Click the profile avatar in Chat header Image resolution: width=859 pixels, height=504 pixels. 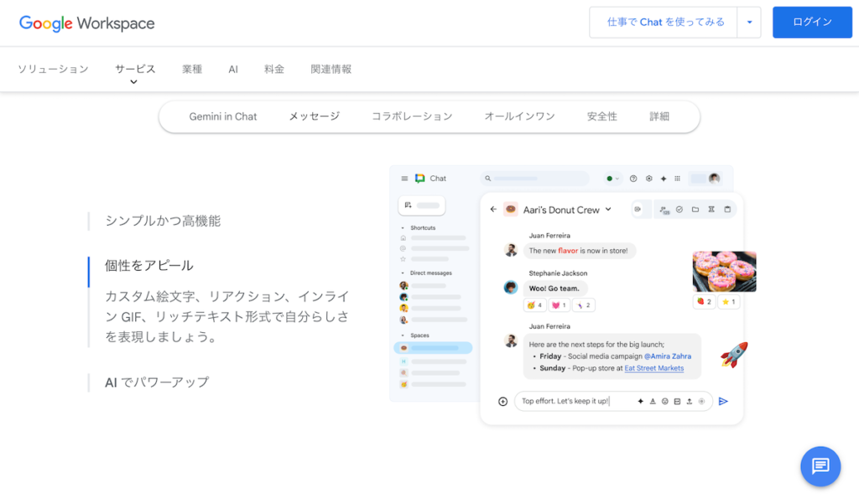[714, 179]
